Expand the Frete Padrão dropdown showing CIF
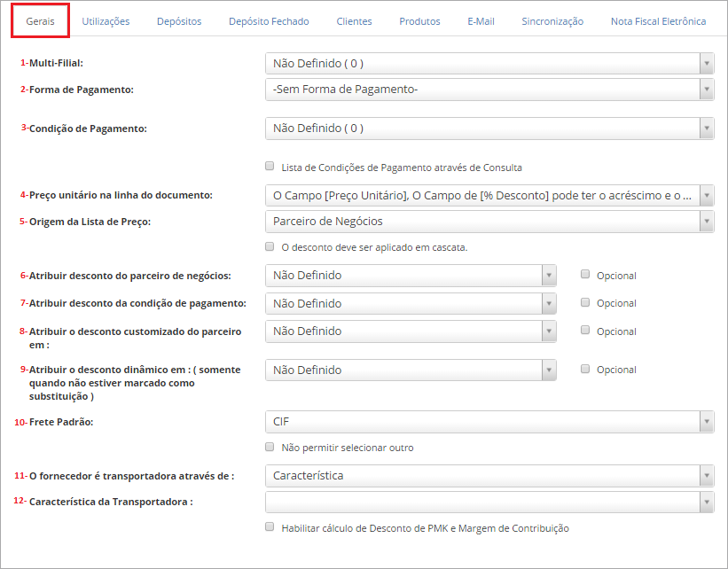The image size is (728, 569). tap(489, 422)
